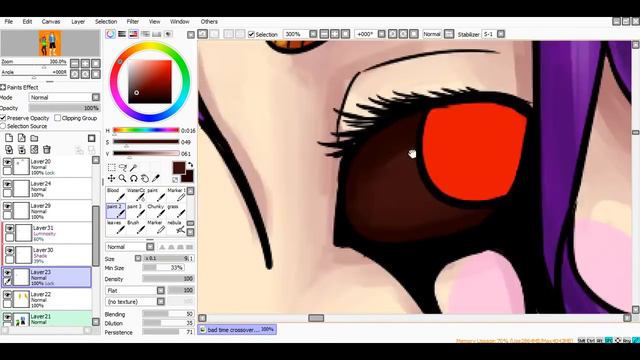Hide Layer20 with its eye icon
The image size is (640, 360).
7,162
